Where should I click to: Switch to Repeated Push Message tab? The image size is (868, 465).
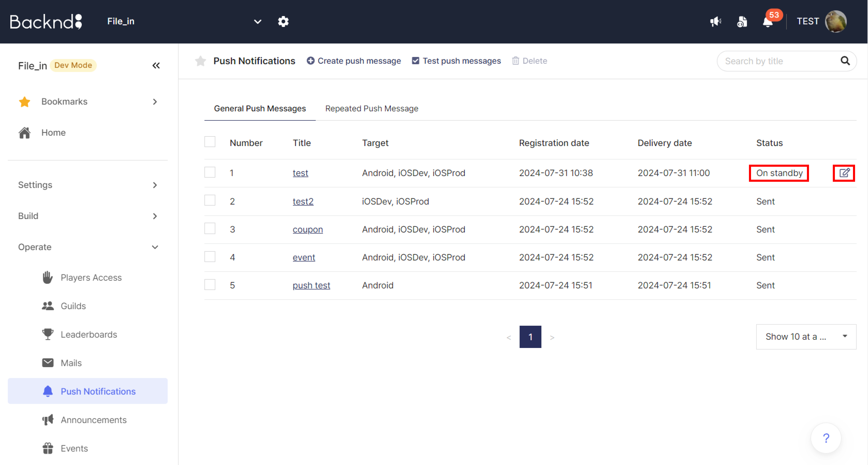point(372,109)
